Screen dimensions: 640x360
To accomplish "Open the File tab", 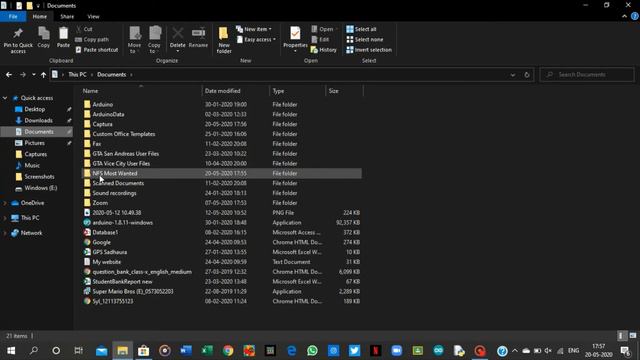I will coord(13,16).
